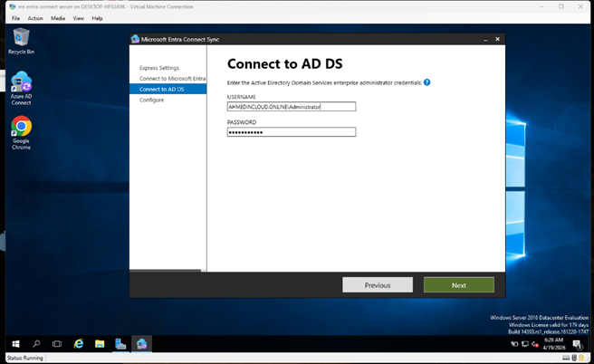Open the Action menu

(x=35, y=18)
